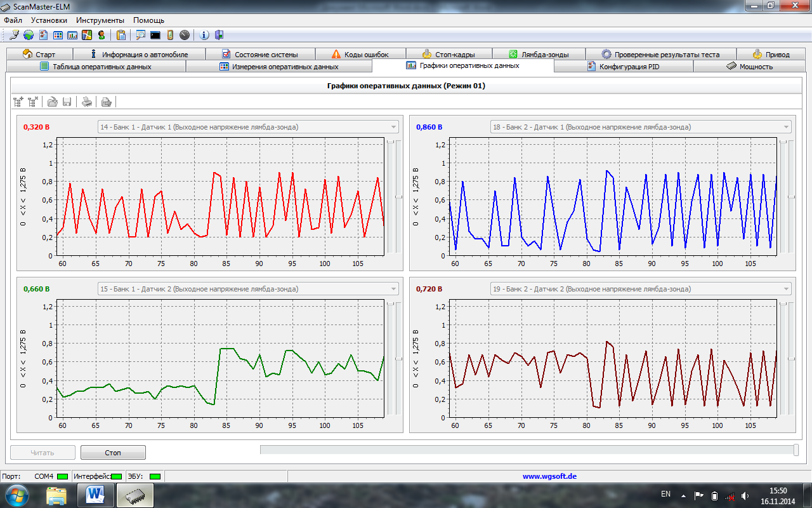Viewport: 812px width, 508px height.
Task: Expand the '18 - Банк 2 - Датчик 1' dropdown
Action: coord(786,127)
